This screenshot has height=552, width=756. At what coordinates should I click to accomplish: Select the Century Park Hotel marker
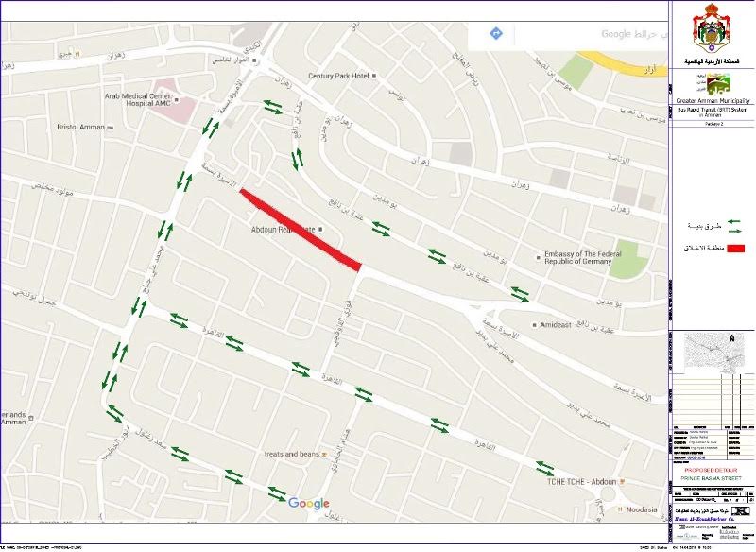click(374, 76)
